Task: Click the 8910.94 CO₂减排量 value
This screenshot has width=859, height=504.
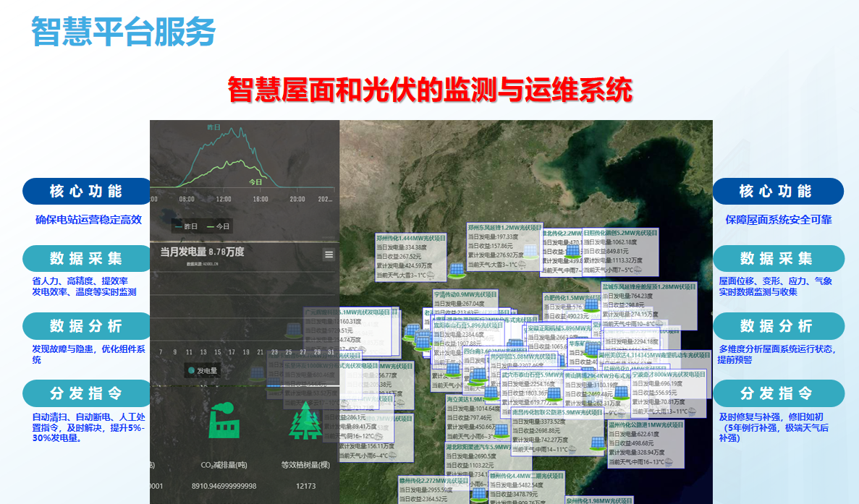Action: point(227,486)
